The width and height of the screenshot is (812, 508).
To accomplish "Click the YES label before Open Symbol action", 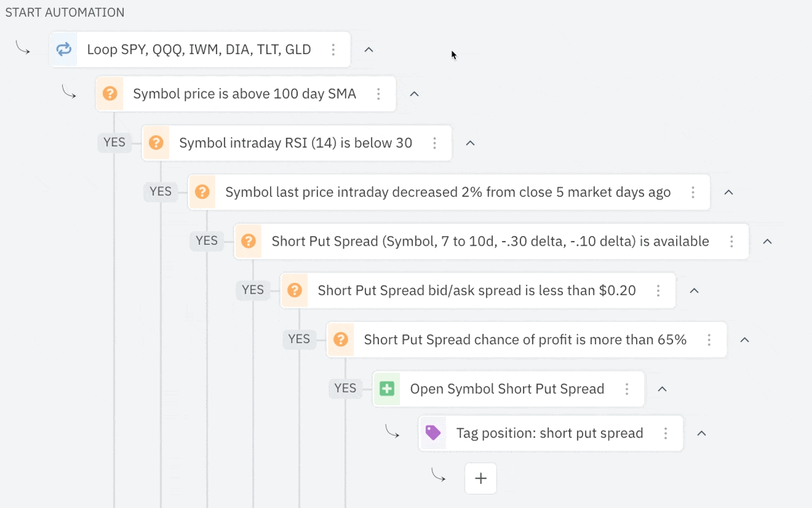I will click(x=345, y=388).
